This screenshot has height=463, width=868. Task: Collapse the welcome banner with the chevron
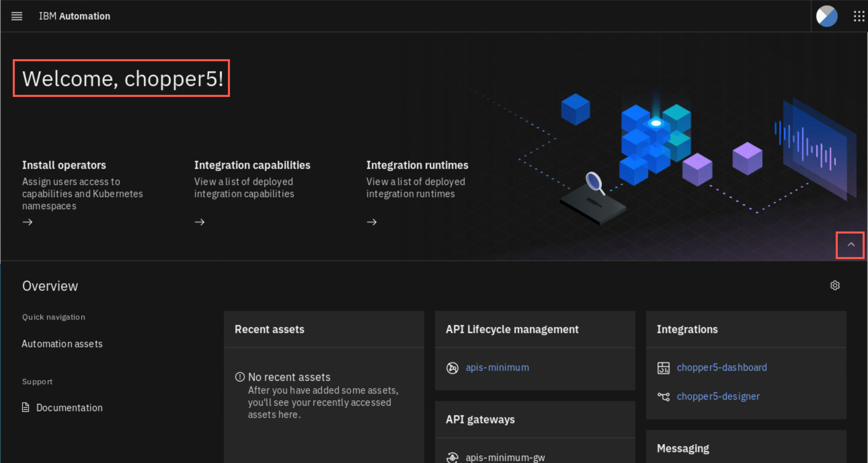[x=851, y=245]
